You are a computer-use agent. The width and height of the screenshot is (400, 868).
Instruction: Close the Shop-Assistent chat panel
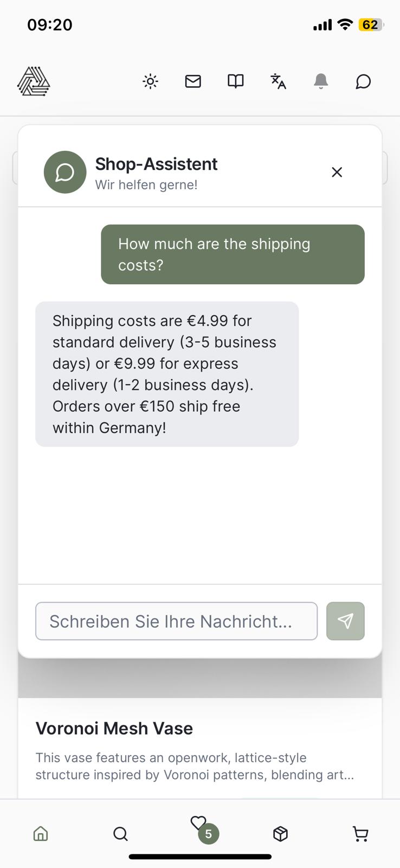click(x=337, y=172)
